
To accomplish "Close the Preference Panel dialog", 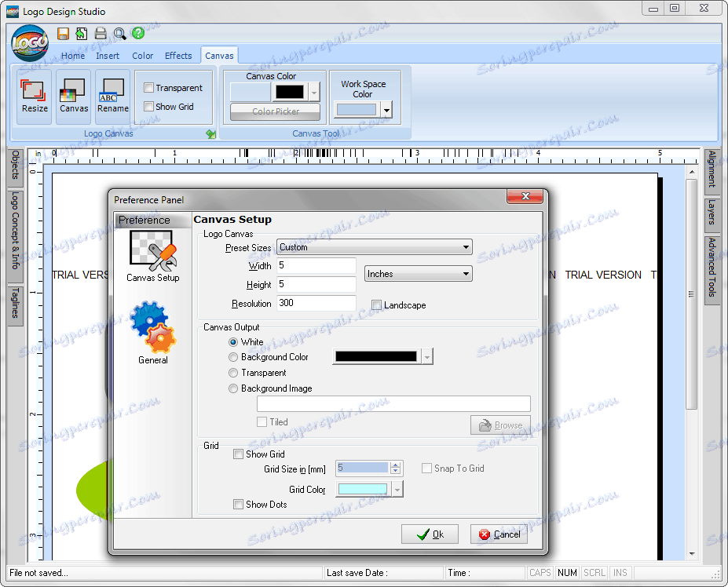I will [525, 196].
